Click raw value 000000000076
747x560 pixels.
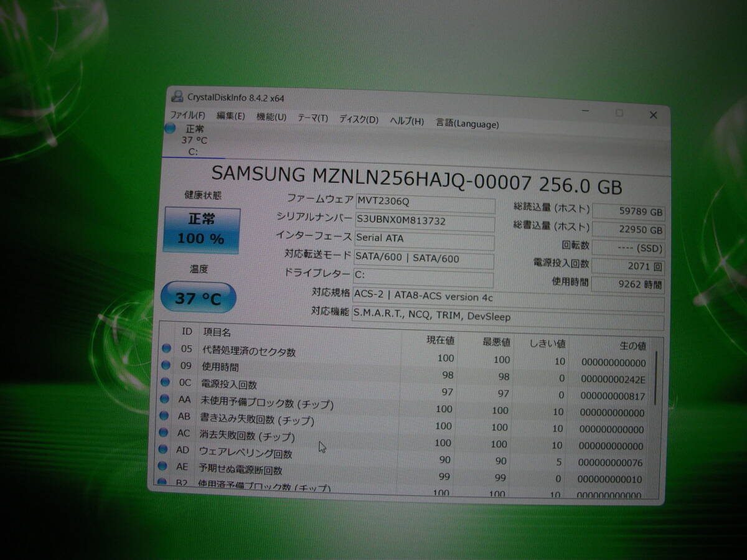point(611,463)
